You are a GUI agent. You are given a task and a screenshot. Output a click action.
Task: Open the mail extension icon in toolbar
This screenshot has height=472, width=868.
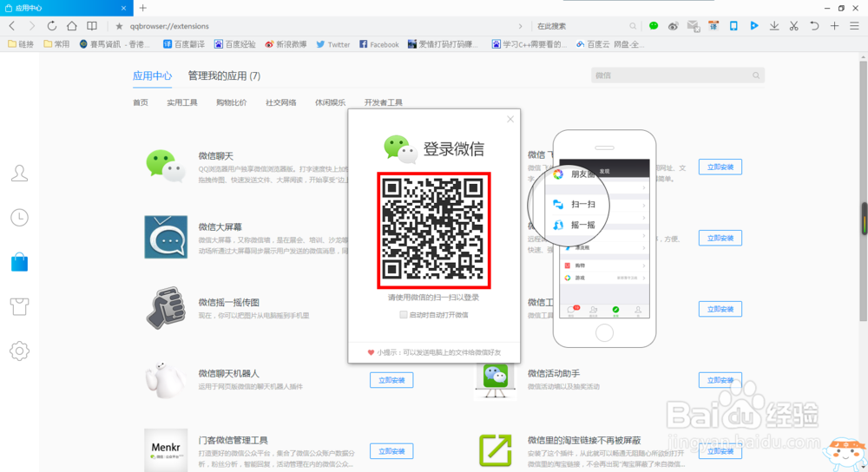click(x=693, y=26)
